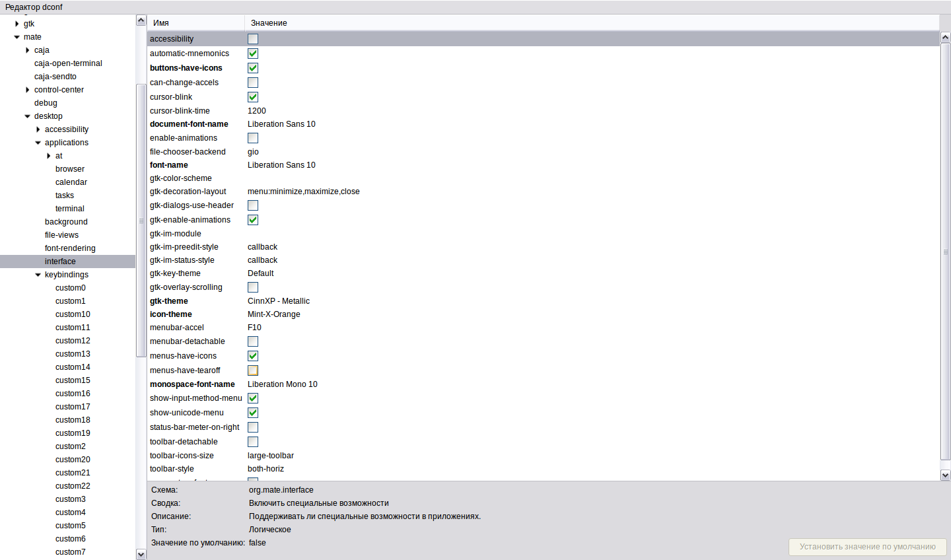Screen dimensions: 951x560
Task: Expand the gtk tree node
Action: click(x=17, y=24)
